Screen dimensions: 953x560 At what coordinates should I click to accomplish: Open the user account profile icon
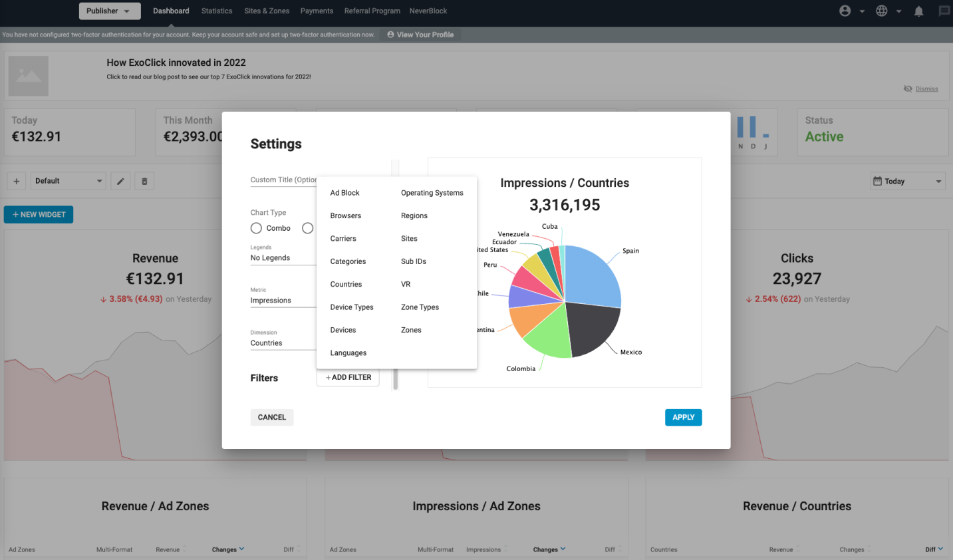pos(845,11)
